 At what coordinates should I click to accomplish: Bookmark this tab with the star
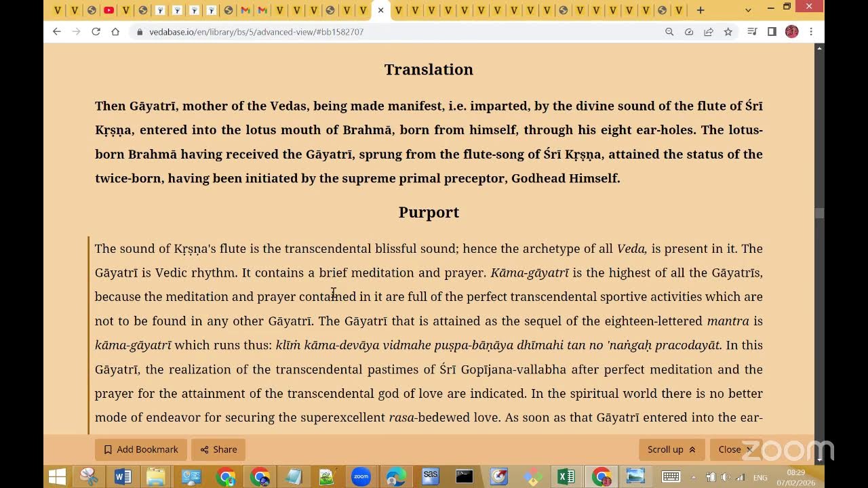[728, 32]
